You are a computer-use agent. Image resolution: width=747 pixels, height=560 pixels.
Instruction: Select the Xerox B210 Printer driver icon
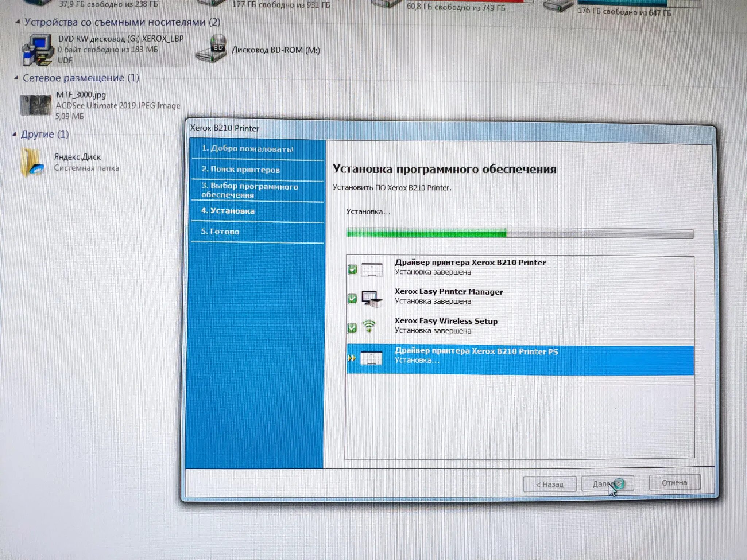click(x=372, y=269)
